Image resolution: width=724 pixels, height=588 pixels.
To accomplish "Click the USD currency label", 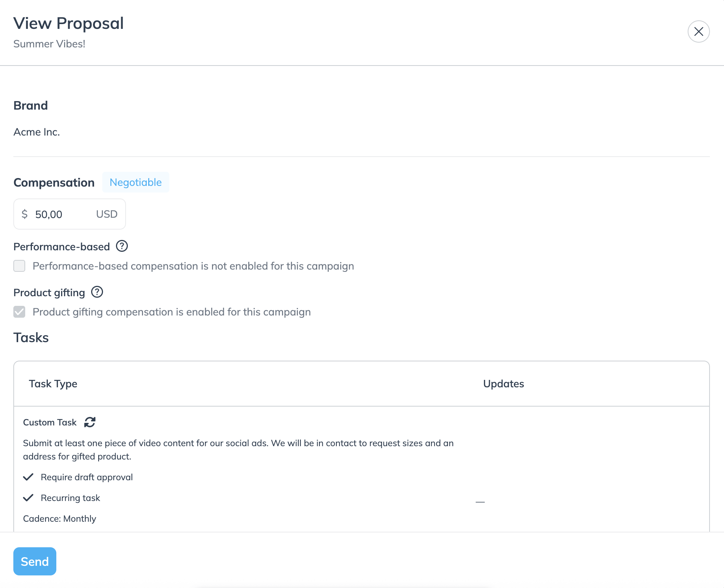I will click(107, 214).
